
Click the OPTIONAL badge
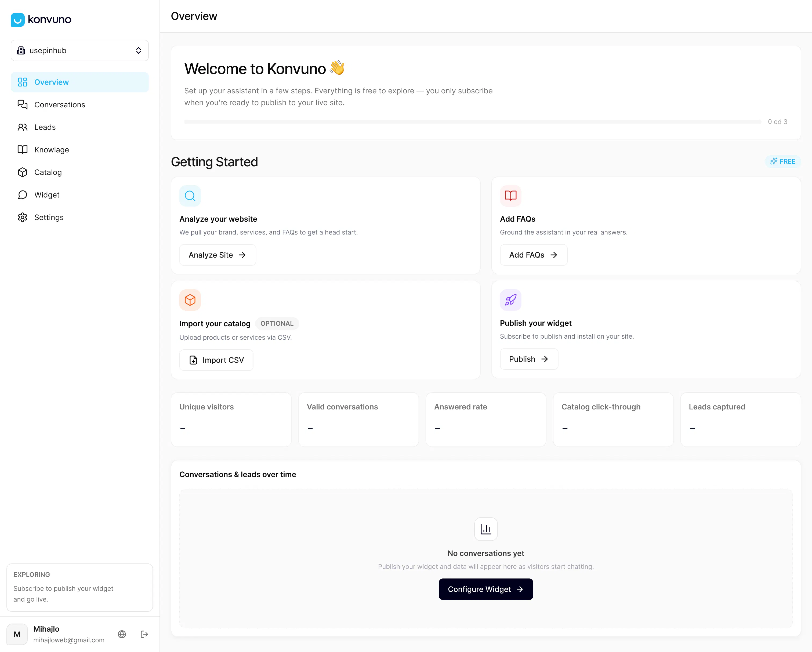[x=277, y=323]
